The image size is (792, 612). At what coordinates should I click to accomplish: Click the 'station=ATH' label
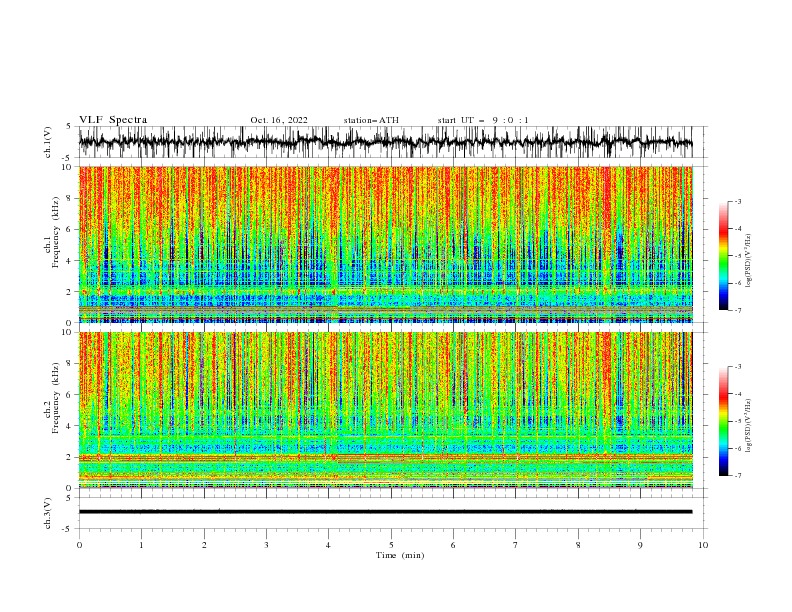[x=371, y=120]
